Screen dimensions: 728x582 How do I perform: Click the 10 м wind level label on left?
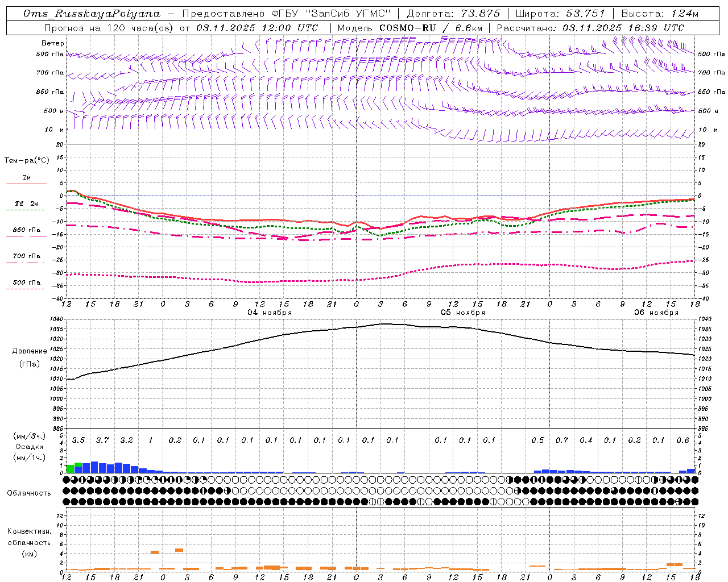(55, 130)
